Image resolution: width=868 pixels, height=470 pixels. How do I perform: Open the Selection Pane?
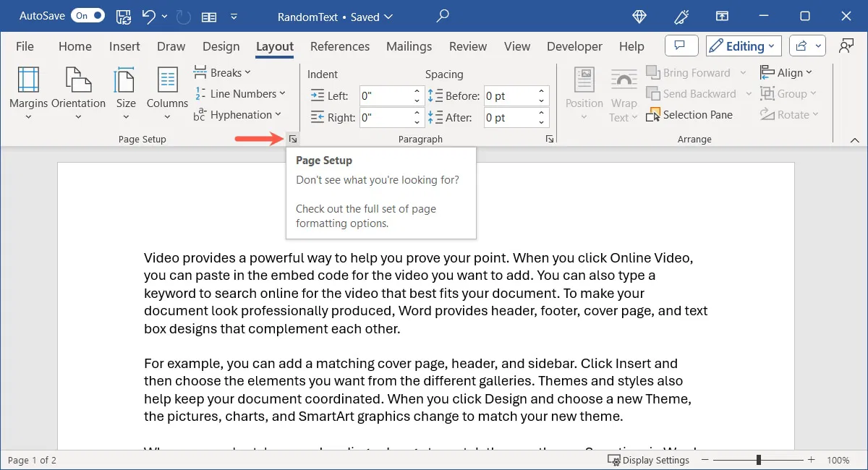click(x=690, y=114)
